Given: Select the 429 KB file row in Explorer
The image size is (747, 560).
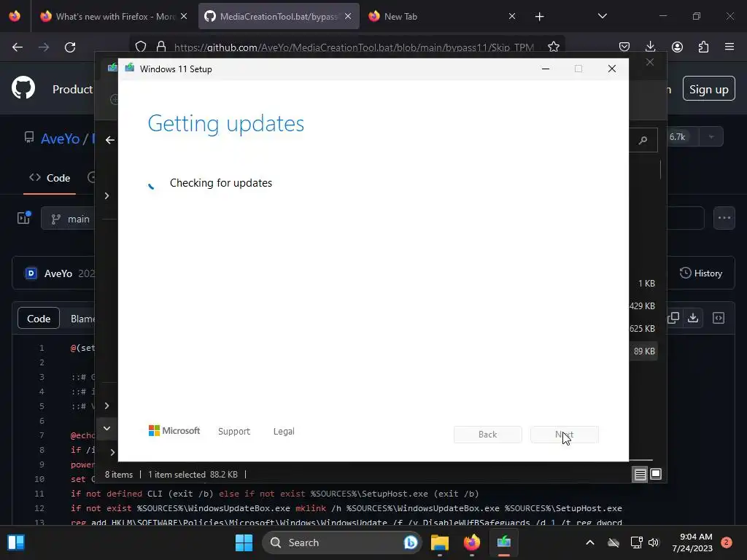Looking at the screenshot, I should coord(642,306).
